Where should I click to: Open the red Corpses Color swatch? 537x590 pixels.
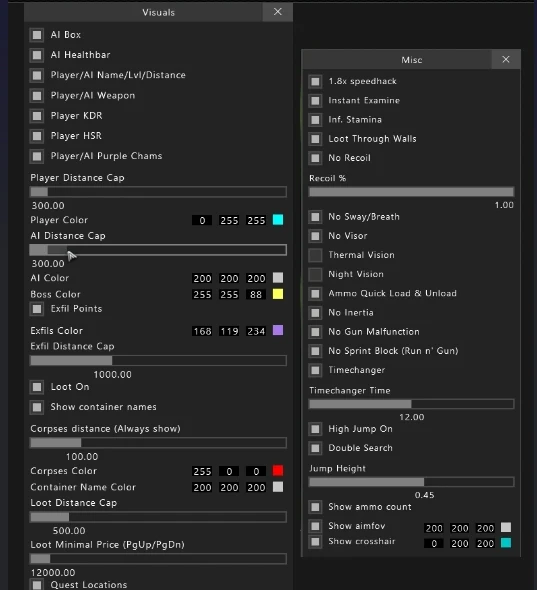(278, 470)
